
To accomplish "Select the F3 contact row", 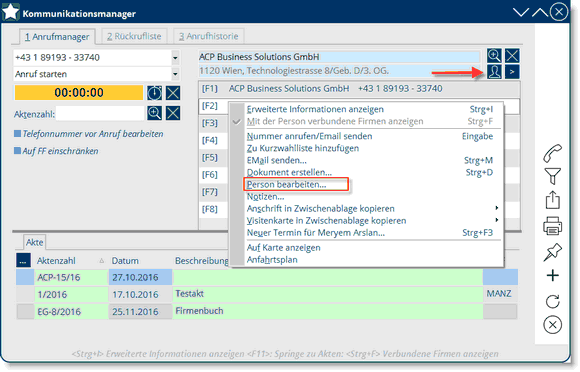I will pos(213,123).
